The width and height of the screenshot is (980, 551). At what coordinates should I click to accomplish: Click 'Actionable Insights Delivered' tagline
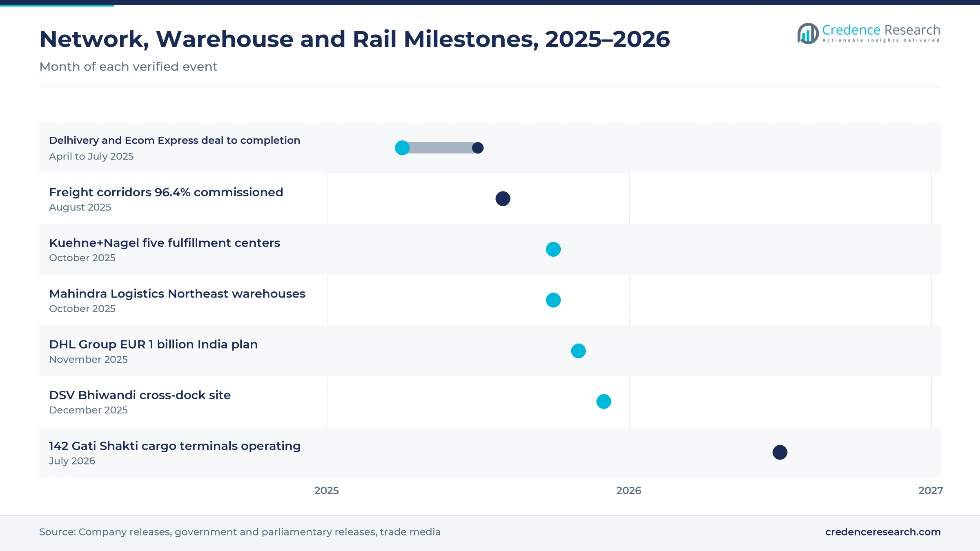[881, 40]
